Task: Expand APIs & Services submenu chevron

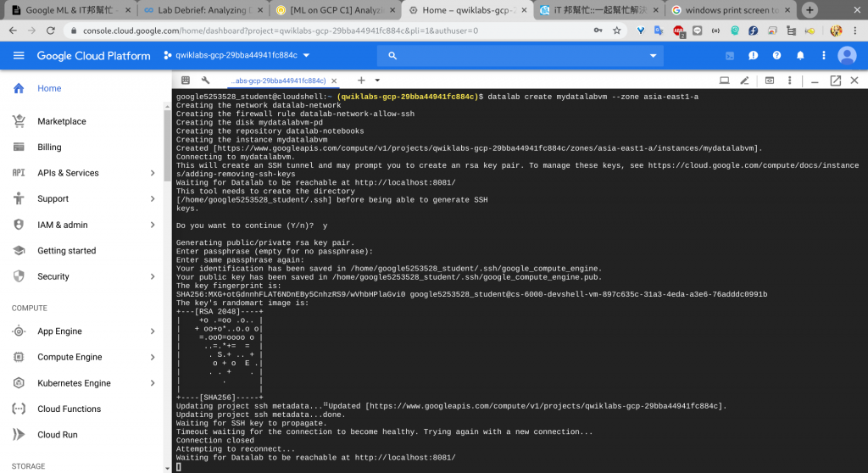Action: click(x=153, y=173)
